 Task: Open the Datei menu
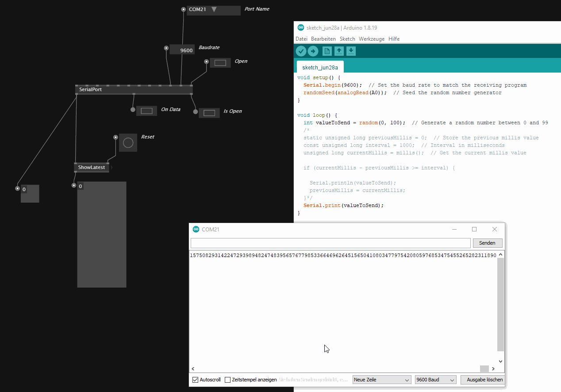tap(302, 39)
